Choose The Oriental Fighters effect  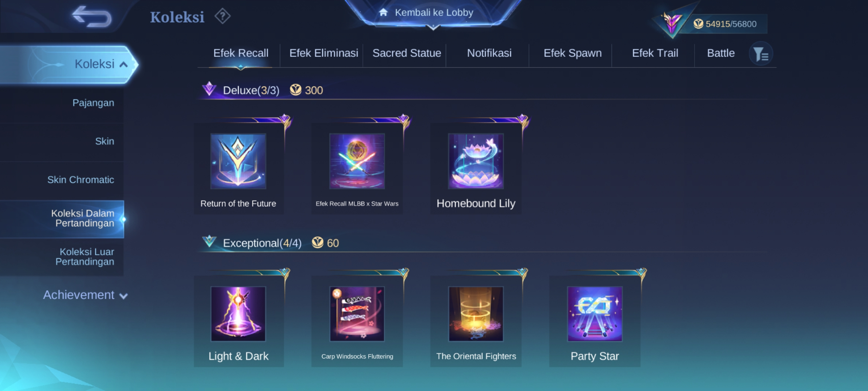click(476, 321)
